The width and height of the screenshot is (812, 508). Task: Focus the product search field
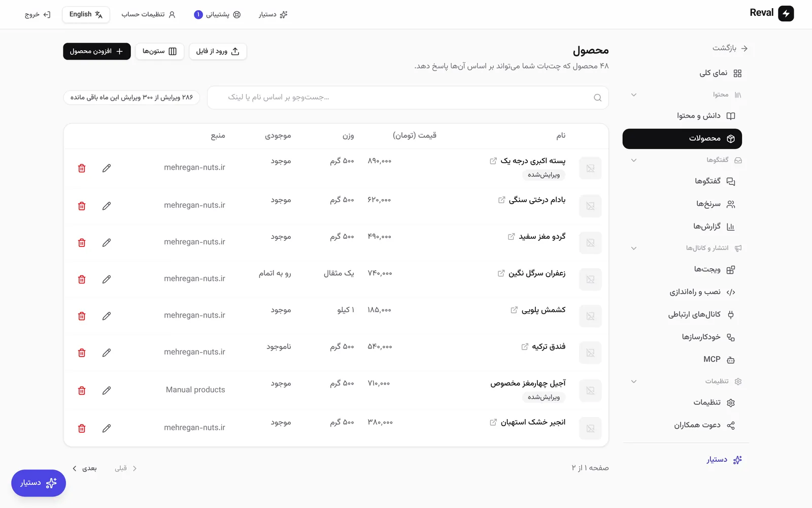[x=408, y=98]
